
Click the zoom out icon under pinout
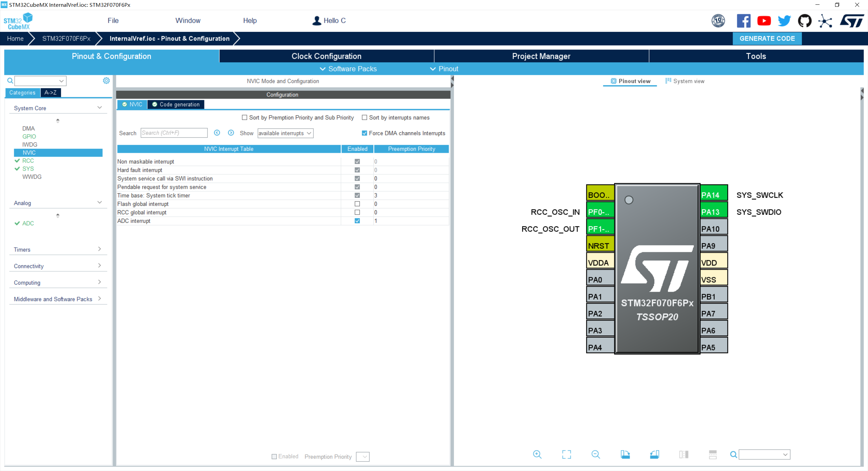coord(595,454)
